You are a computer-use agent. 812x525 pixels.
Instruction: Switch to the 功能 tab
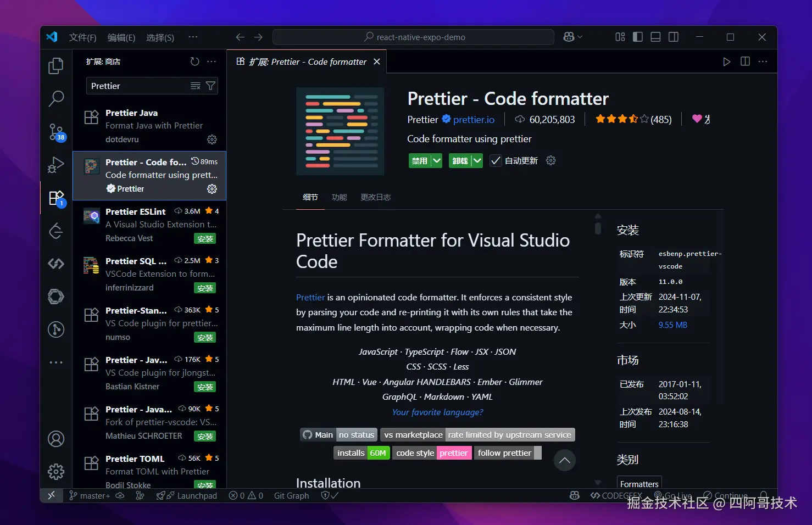coord(340,197)
